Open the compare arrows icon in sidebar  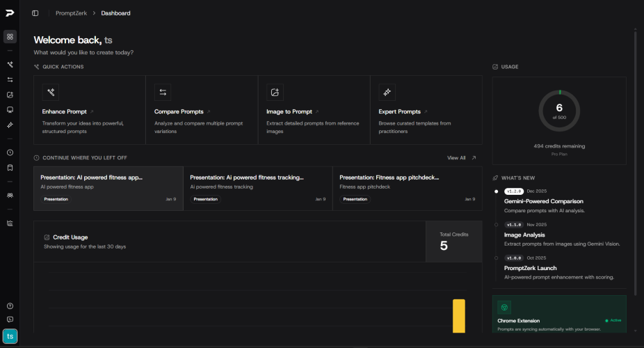(10, 79)
